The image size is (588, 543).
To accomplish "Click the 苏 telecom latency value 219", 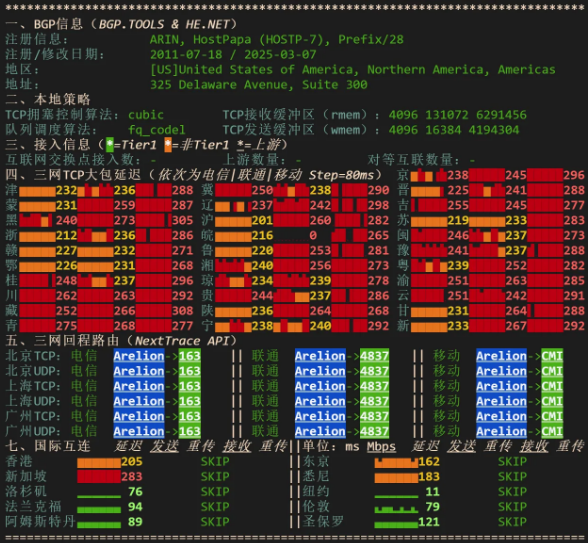I will click(x=458, y=220).
